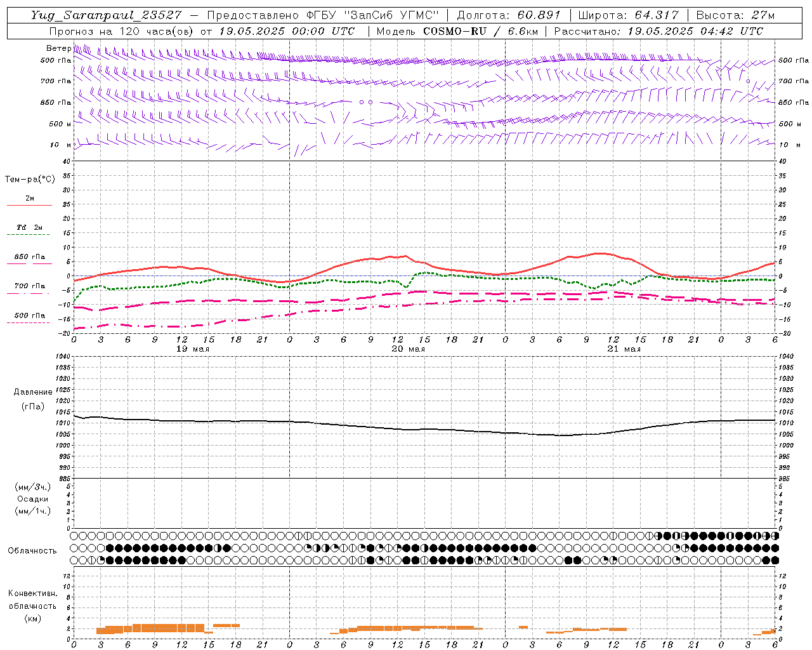Click left-side wind level label 700 гПа
Image resolution: width=812 pixels, height=650 pixels.
coord(56,81)
